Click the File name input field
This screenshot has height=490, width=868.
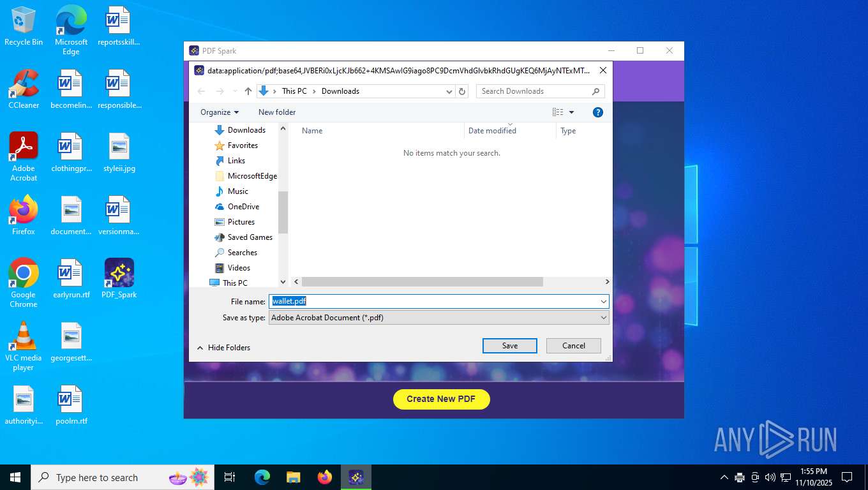[433, 301]
